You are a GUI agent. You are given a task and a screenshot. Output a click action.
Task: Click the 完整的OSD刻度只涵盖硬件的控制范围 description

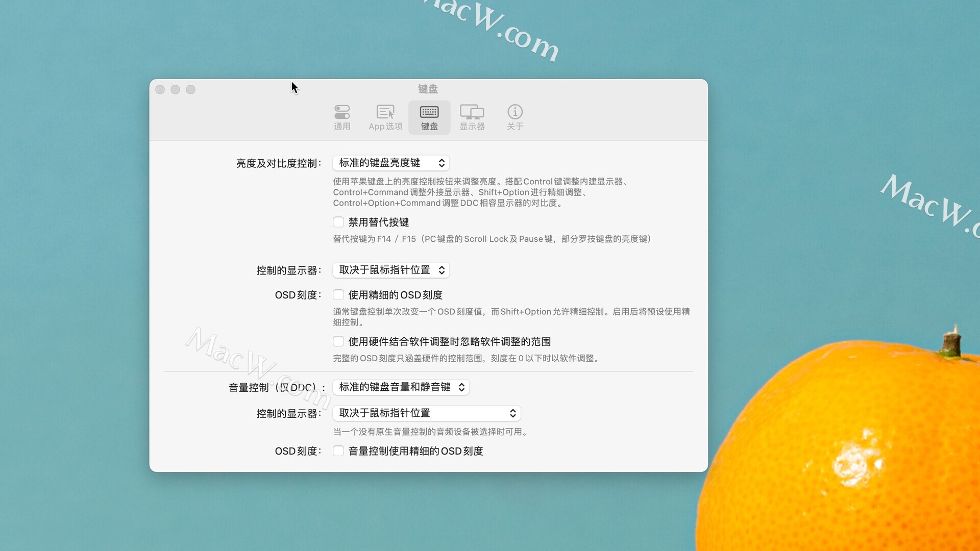(468, 358)
